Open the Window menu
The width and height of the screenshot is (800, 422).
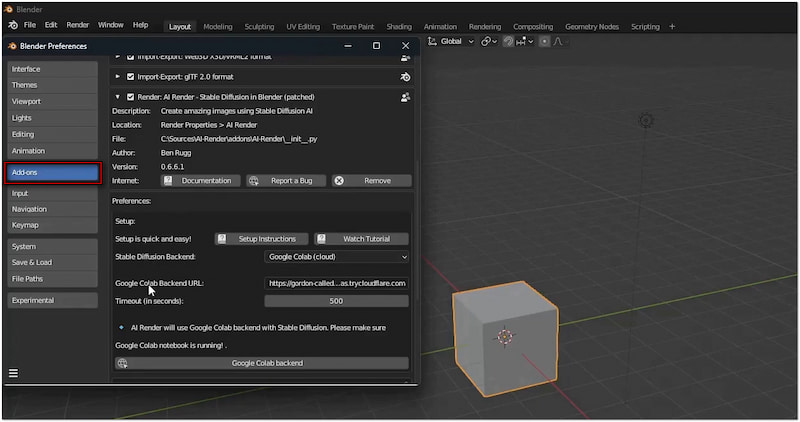[111, 25]
